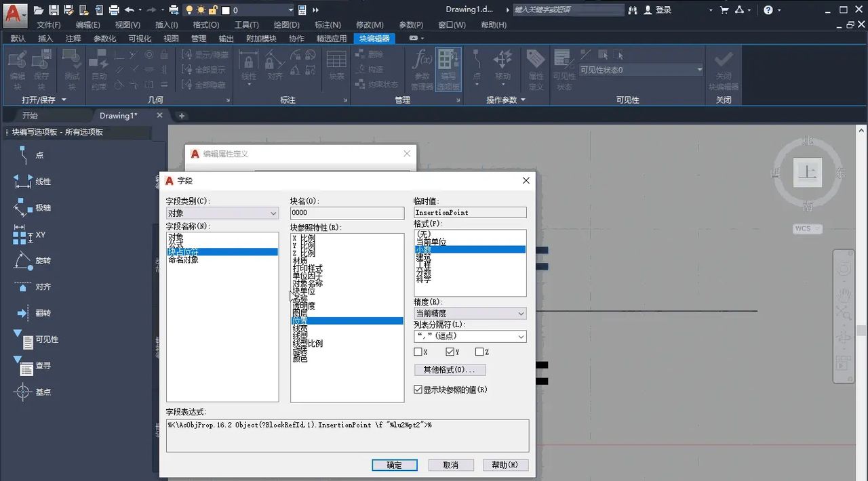Click the shopping cart icon in title bar
Screen dimensions: 868x481
[x=724, y=10]
